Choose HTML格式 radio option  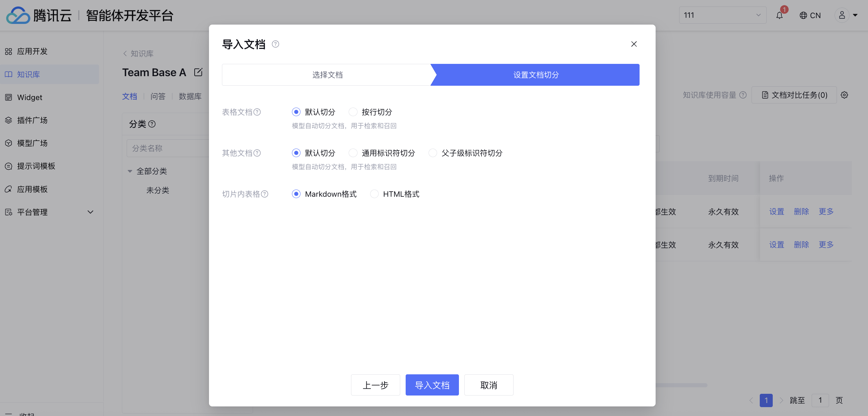pos(374,194)
